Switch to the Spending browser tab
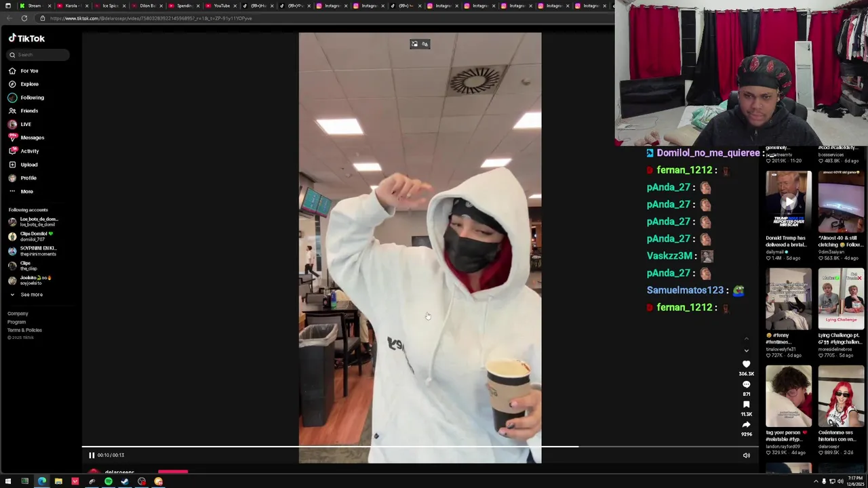The height and width of the screenshot is (488, 868). (184, 6)
